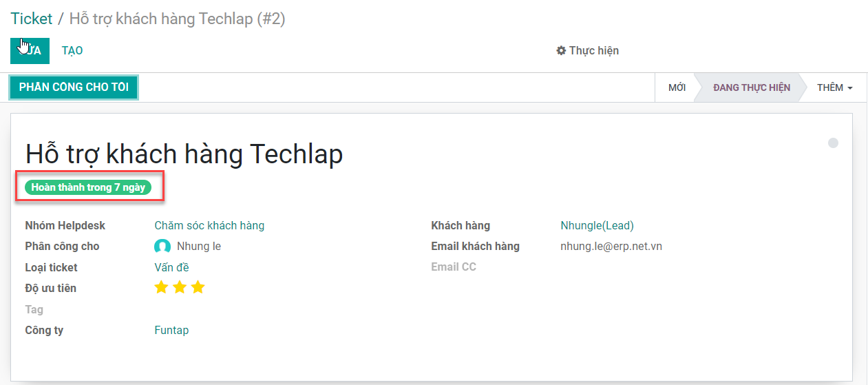Open Chăm sóc khách hàng helpdesk team
This screenshot has height=385, width=868.
point(209,225)
